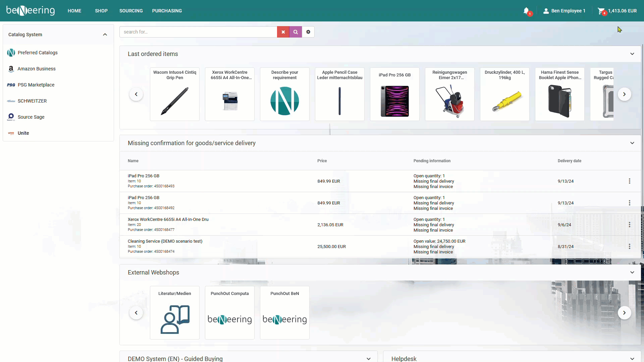Open the PURCHASING menu
The width and height of the screenshot is (644, 362).
167,11
